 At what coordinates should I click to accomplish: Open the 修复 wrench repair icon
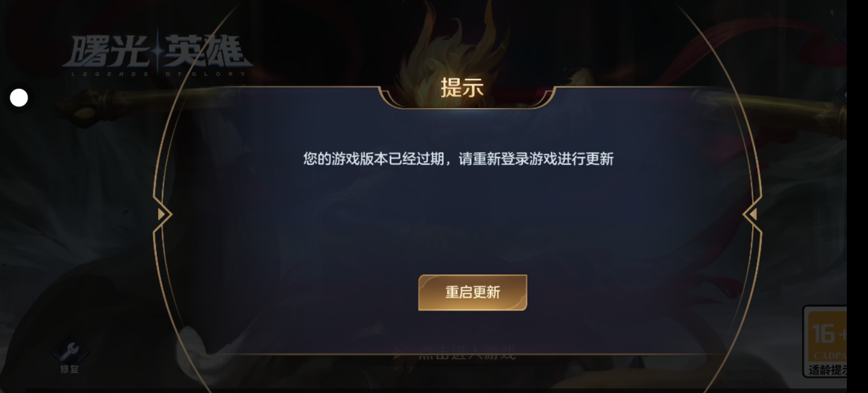tap(69, 352)
